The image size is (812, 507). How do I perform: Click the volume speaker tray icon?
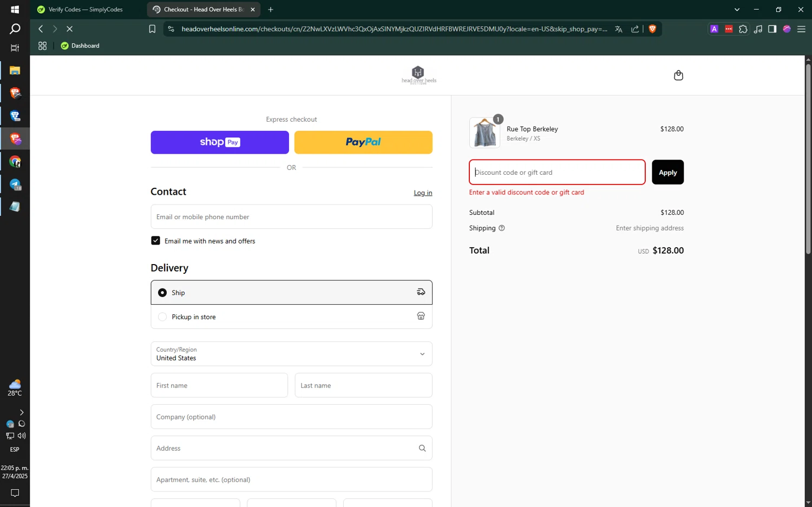(22, 436)
